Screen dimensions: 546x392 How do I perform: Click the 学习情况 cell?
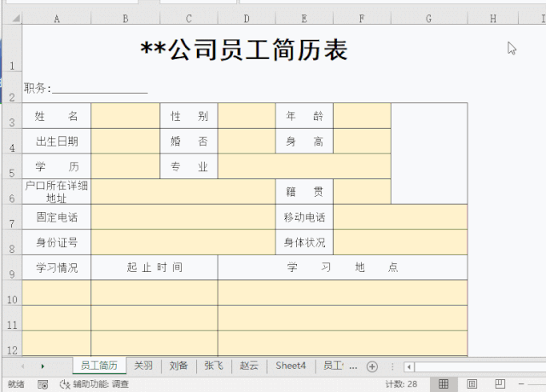tap(57, 268)
